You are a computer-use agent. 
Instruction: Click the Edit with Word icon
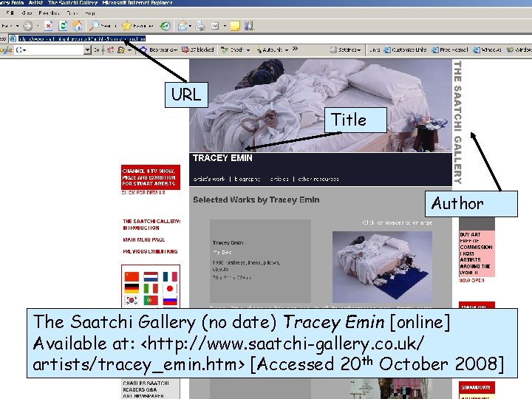(215, 26)
